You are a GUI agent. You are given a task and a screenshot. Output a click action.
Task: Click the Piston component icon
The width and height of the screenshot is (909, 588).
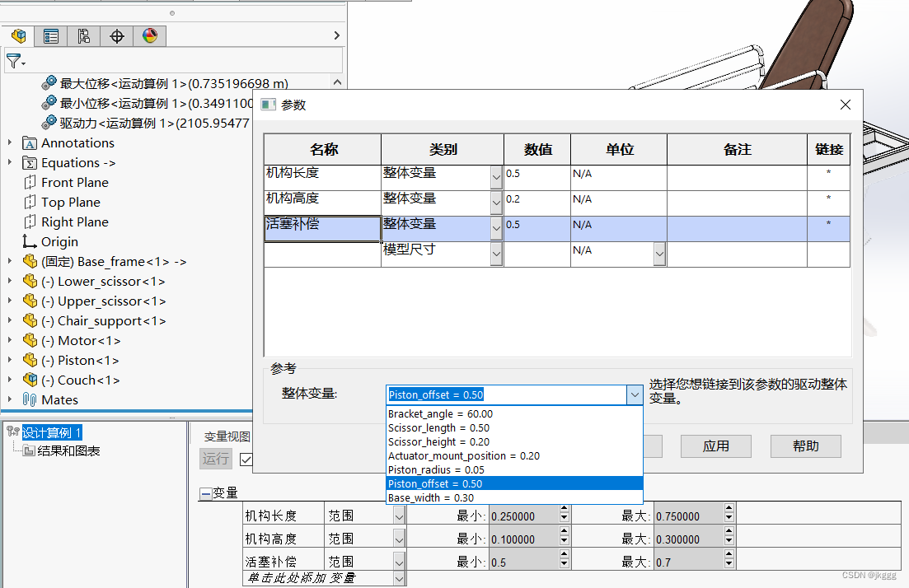30,360
